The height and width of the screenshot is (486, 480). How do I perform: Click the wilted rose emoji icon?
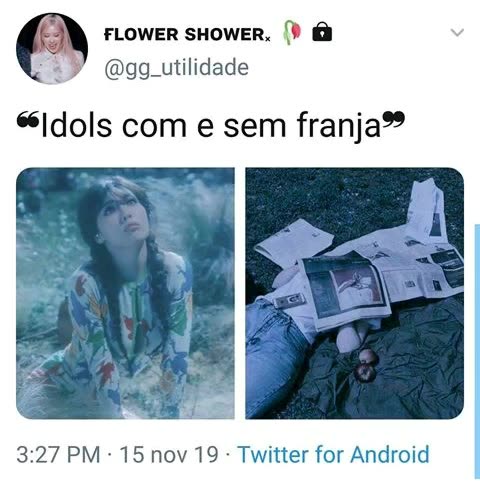point(292,32)
